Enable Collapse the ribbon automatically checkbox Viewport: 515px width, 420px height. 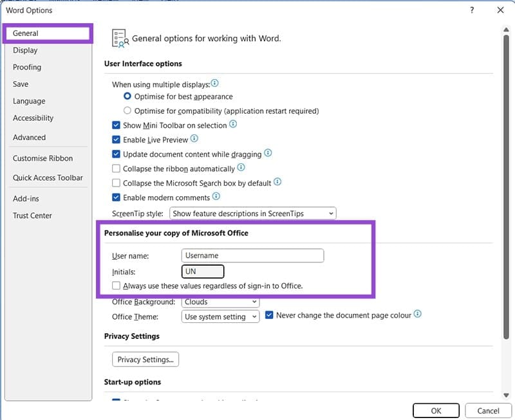coord(117,169)
